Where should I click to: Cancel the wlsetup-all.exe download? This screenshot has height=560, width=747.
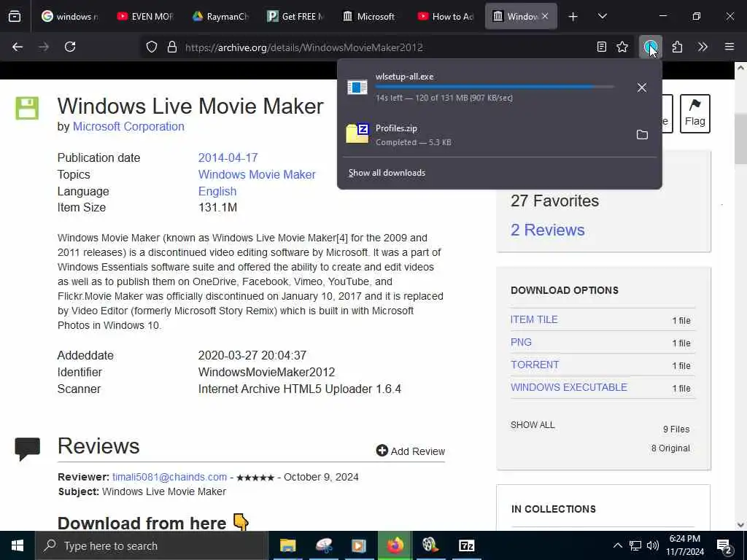(642, 87)
